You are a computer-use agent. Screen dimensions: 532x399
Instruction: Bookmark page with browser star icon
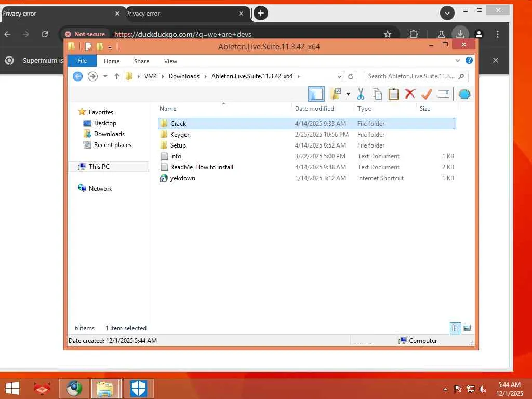388,34
